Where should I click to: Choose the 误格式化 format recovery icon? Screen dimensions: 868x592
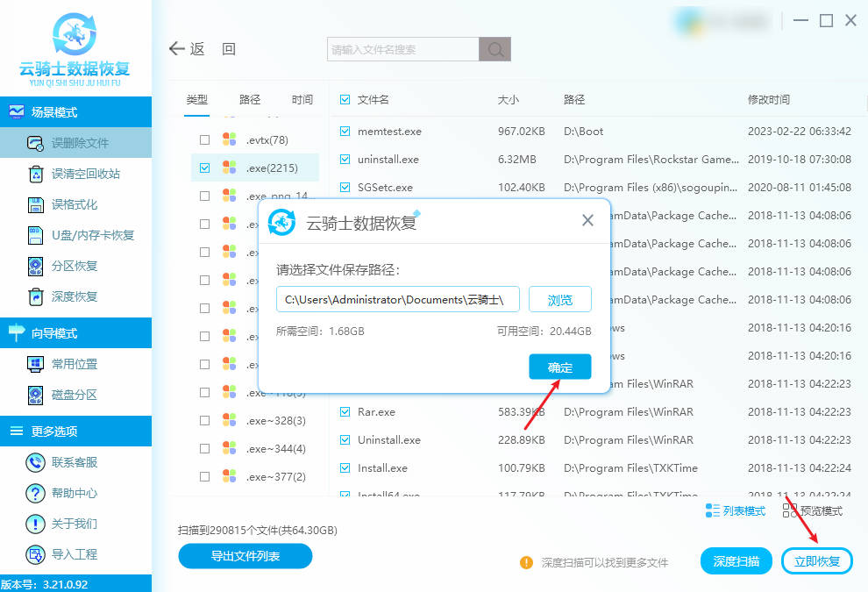(x=36, y=204)
